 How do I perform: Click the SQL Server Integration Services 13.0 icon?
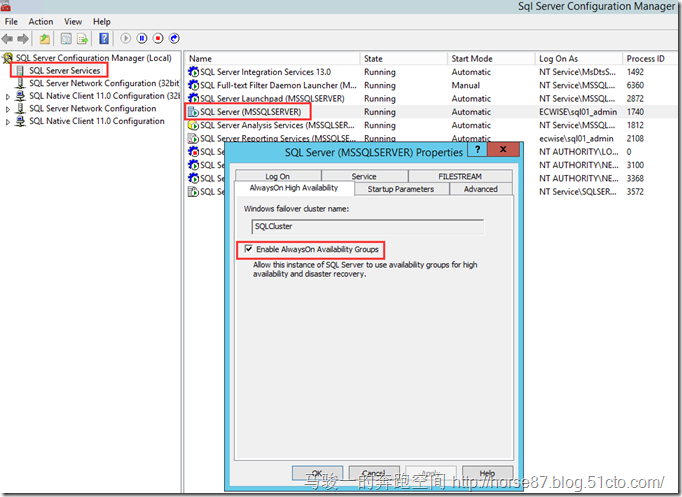coord(193,72)
